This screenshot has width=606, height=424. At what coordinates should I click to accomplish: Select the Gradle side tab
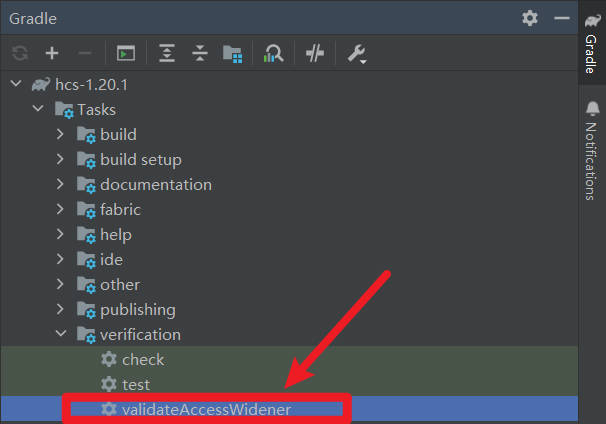tap(592, 43)
